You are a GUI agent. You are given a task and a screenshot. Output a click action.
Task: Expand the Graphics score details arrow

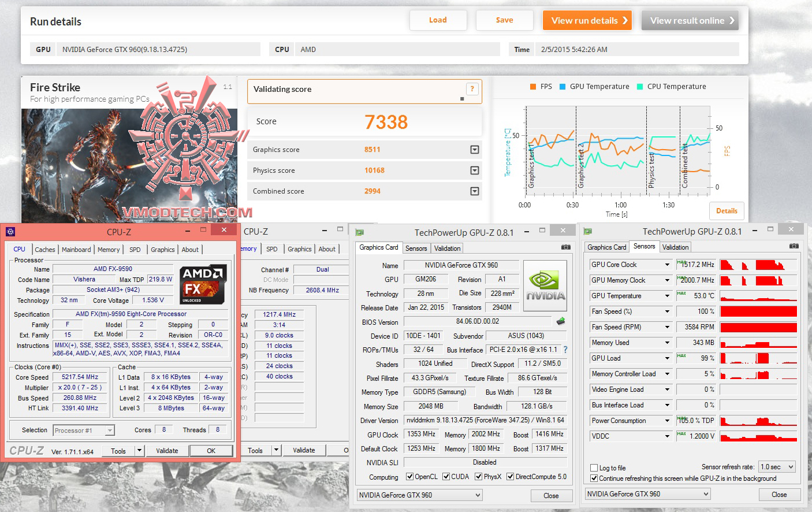tap(475, 150)
